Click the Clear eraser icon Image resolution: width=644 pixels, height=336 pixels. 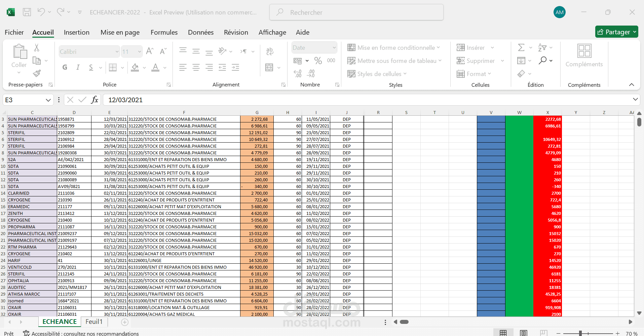521,74
